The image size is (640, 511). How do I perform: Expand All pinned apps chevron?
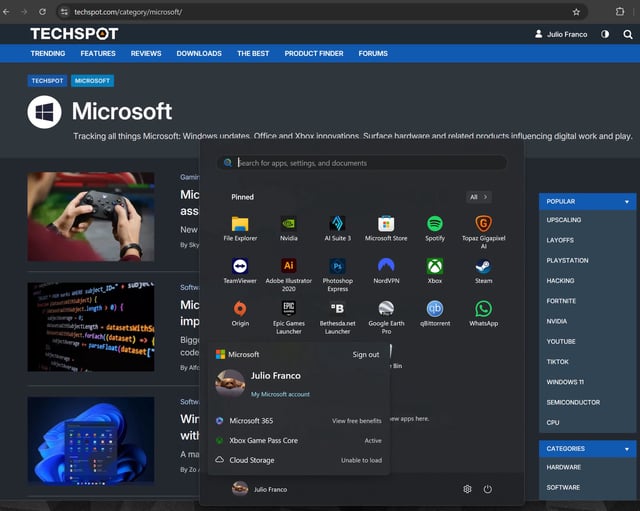479,197
